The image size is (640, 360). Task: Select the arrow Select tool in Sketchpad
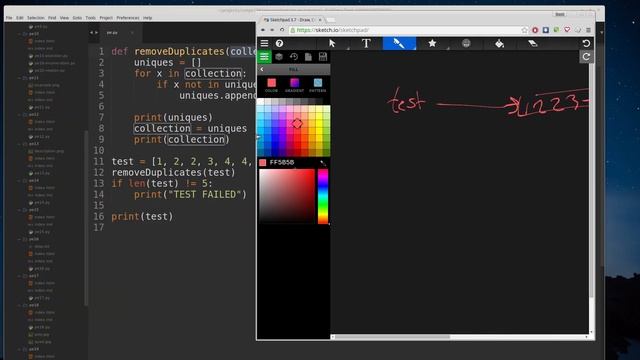[x=332, y=43]
